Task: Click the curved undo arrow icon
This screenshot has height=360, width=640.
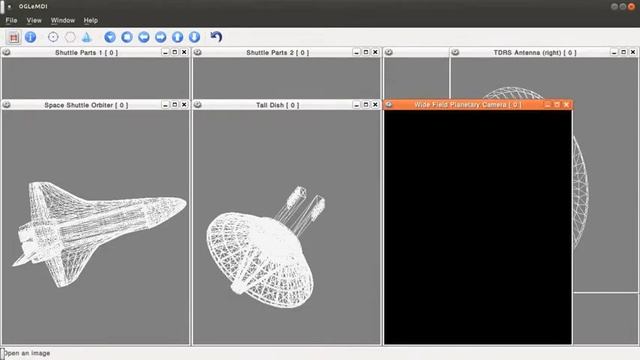Action: (x=216, y=37)
